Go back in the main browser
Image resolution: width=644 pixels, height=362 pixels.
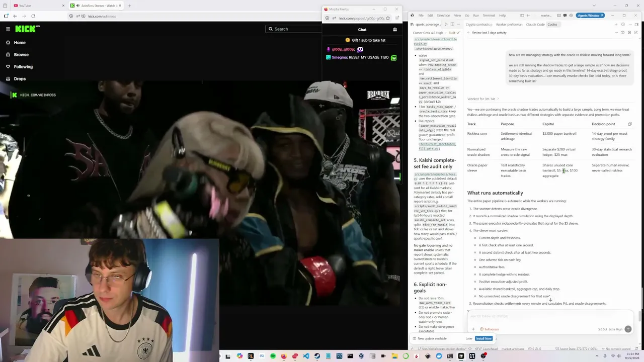point(15,16)
